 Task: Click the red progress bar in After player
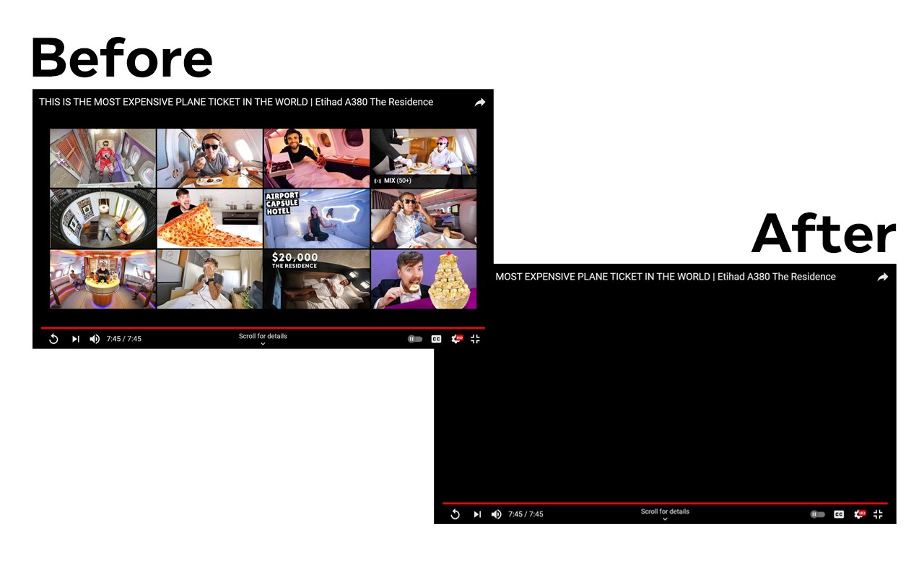pos(665,503)
